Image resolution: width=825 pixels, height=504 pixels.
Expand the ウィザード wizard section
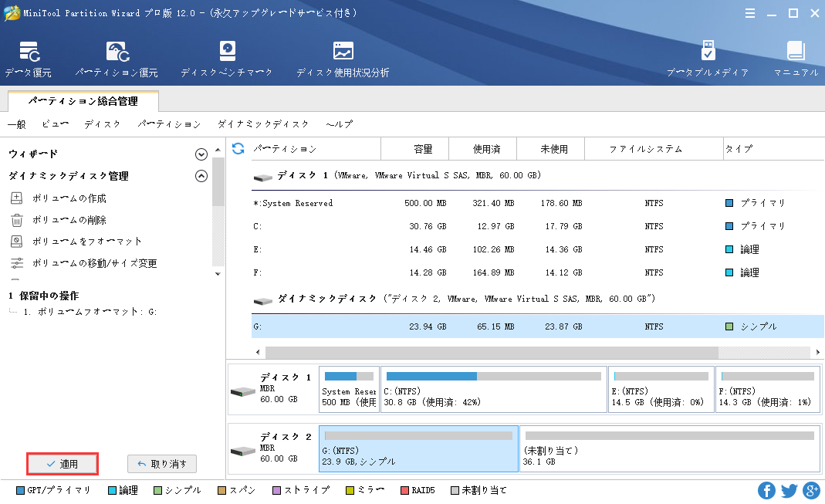(201, 154)
